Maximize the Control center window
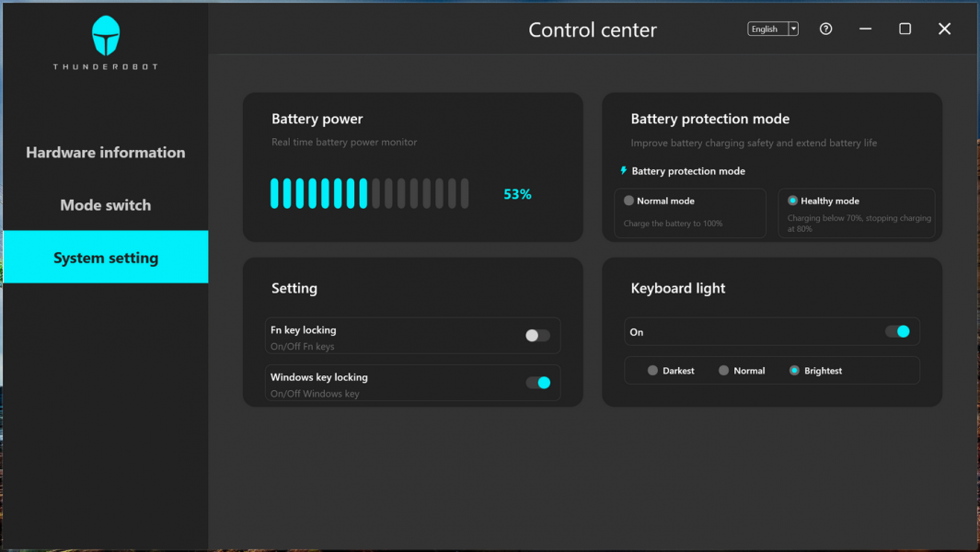 [x=905, y=29]
